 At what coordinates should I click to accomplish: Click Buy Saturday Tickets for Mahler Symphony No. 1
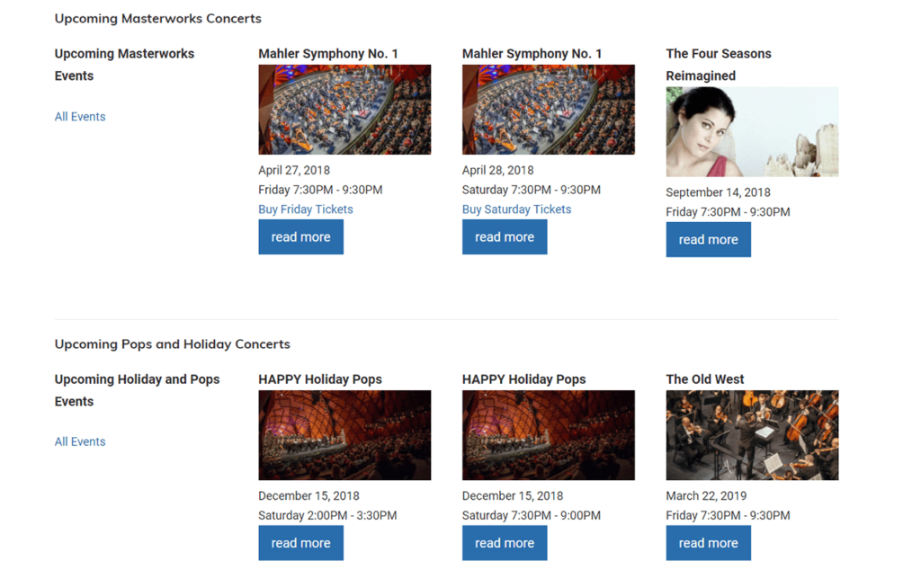click(x=516, y=209)
